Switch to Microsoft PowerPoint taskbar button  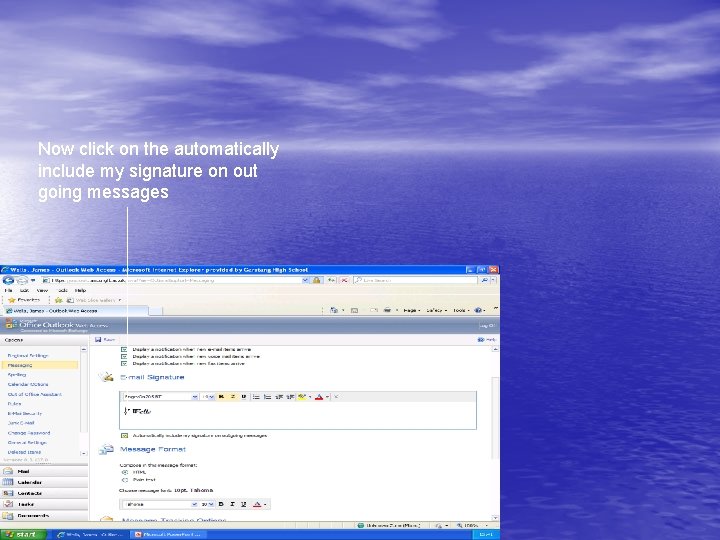pos(168,534)
